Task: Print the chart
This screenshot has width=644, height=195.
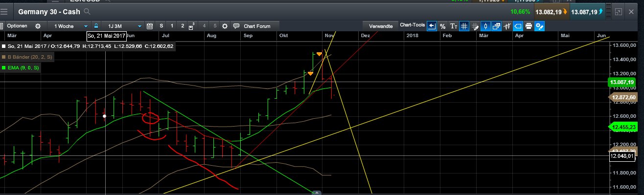Action: coord(529,26)
